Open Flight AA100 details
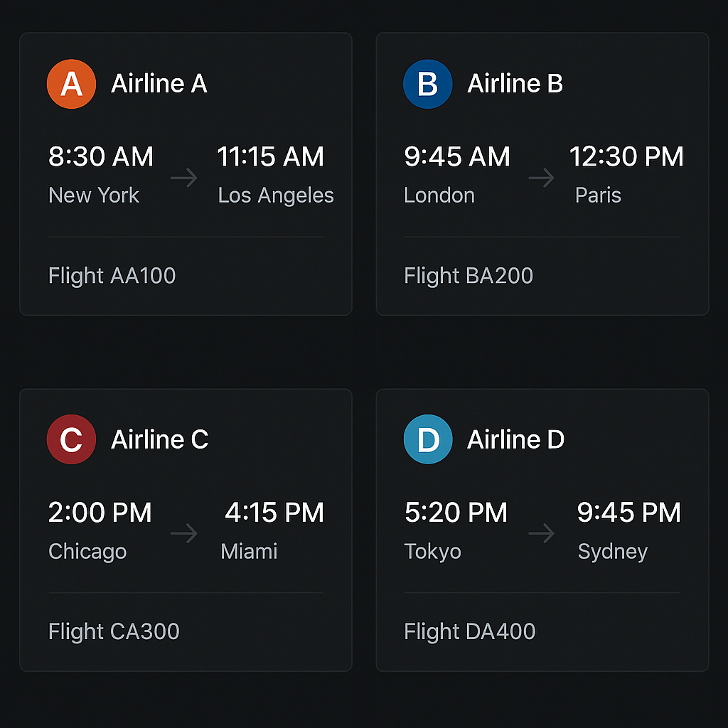The height and width of the screenshot is (728, 728). pyautogui.click(x=112, y=276)
